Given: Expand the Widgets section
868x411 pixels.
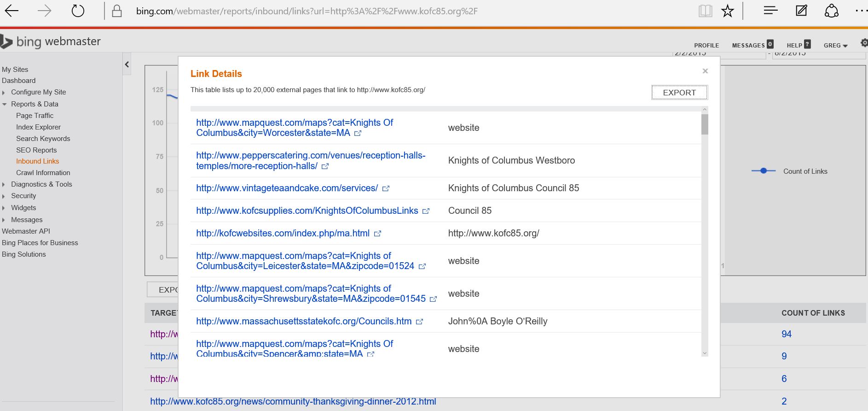Looking at the screenshot, I should (4, 208).
